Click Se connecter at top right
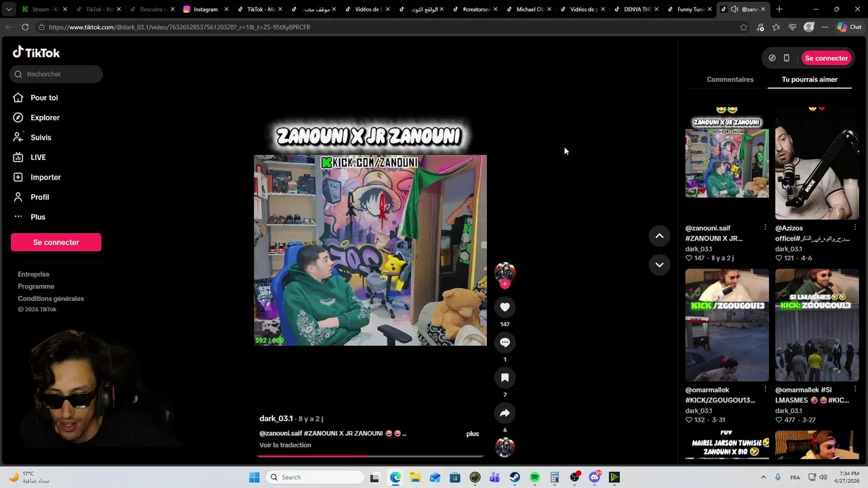The image size is (868, 488). pos(826,58)
